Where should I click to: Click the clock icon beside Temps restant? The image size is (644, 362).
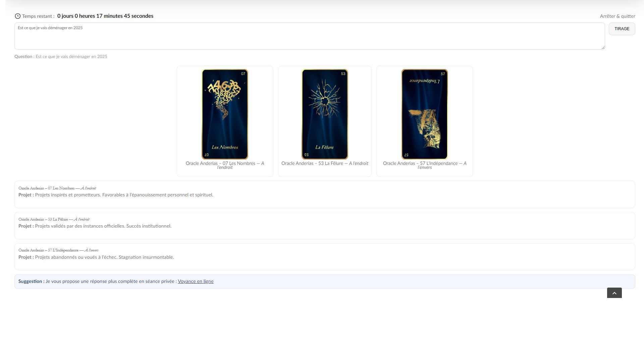click(x=17, y=16)
